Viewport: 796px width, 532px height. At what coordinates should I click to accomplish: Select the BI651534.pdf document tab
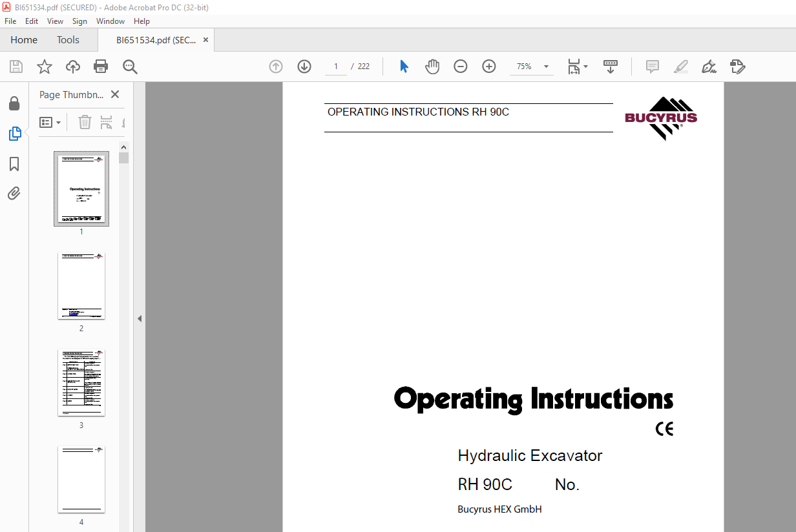[x=156, y=40]
